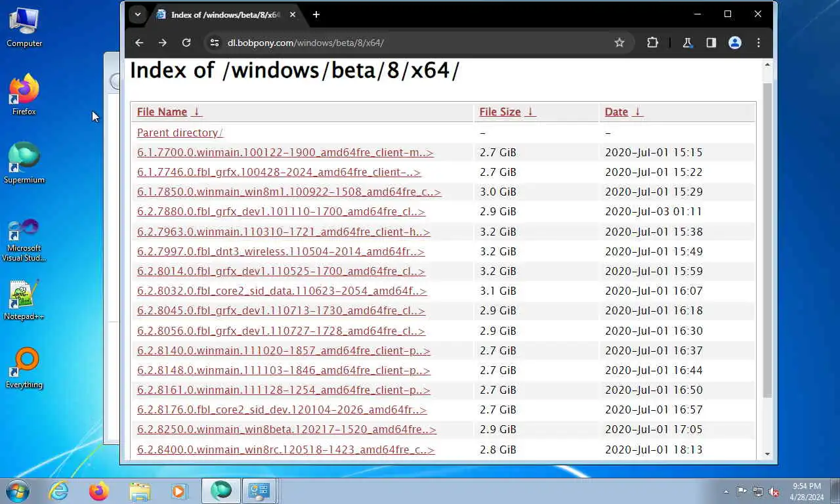Viewport: 840px width, 504px height.
Task: Download 6.2.8250.0.winmain_win8beta file
Action: (x=287, y=429)
